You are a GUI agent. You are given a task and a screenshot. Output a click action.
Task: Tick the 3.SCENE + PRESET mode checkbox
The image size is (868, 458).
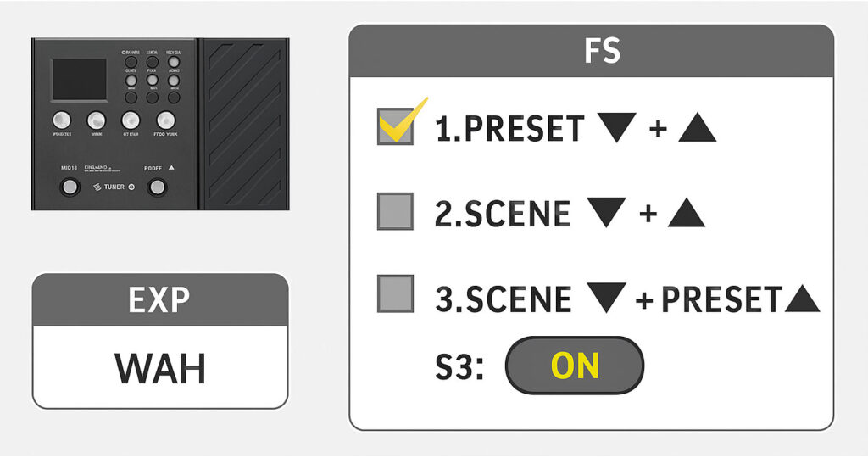pyautogui.click(x=395, y=294)
